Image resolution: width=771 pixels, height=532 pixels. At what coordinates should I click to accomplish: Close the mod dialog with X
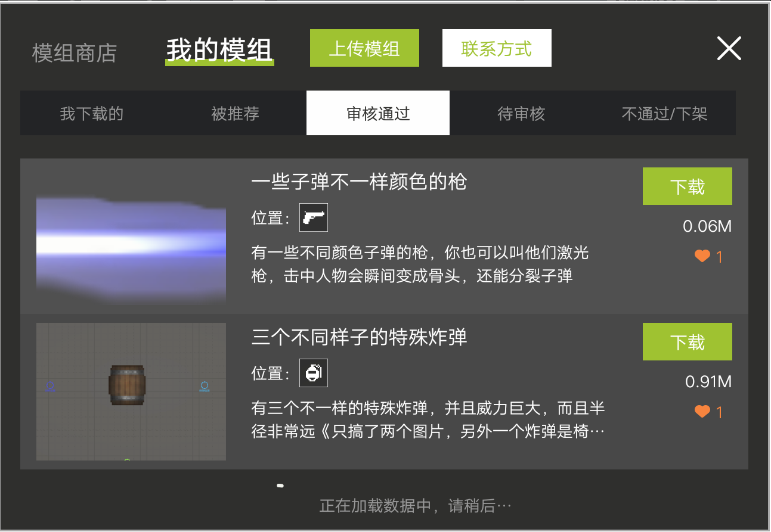click(x=729, y=48)
